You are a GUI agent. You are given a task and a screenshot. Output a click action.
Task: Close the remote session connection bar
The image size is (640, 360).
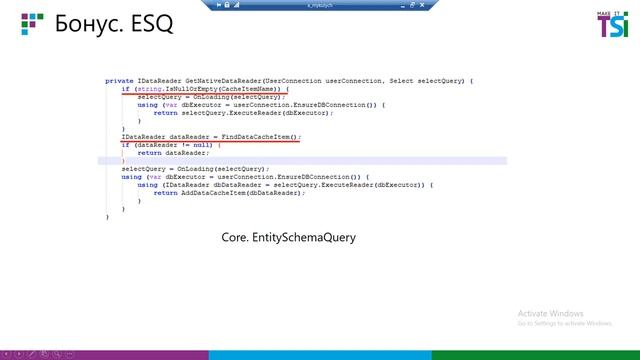[x=422, y=5]
